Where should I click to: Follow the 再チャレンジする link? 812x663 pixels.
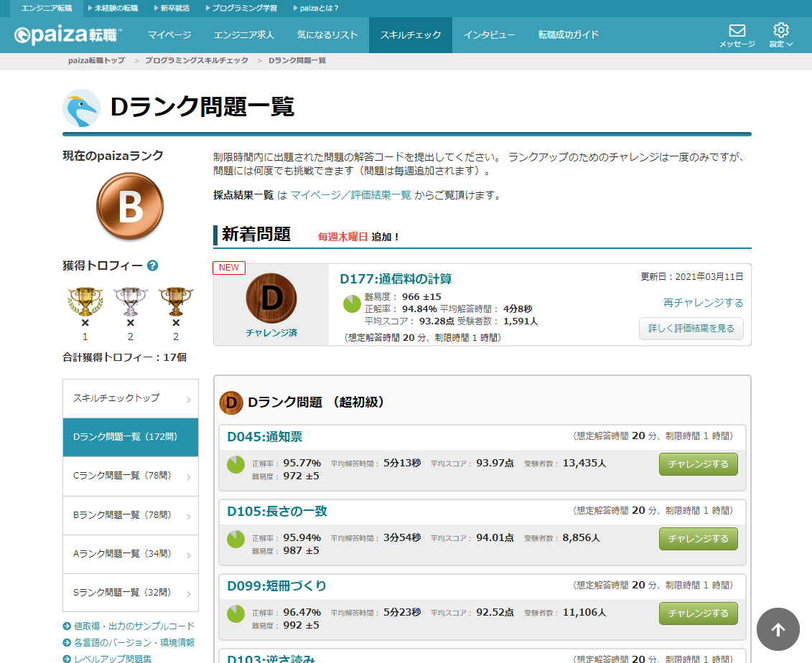pos(703,303)
